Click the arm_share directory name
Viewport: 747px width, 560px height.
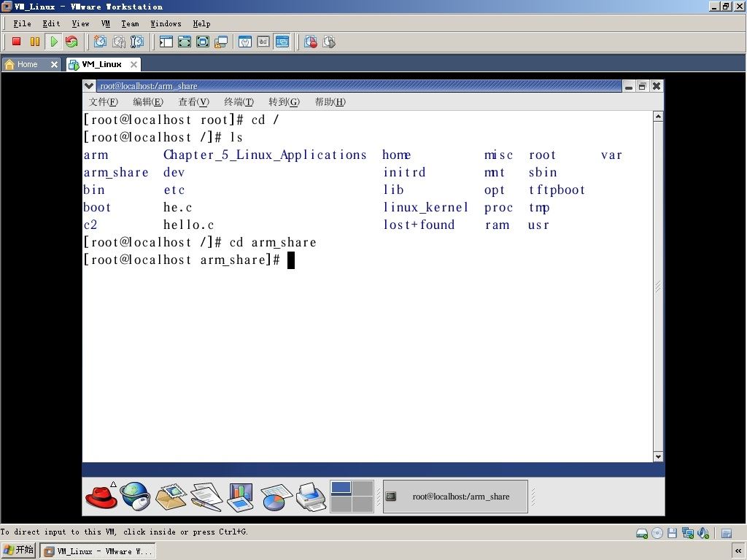tap(116, 172)
